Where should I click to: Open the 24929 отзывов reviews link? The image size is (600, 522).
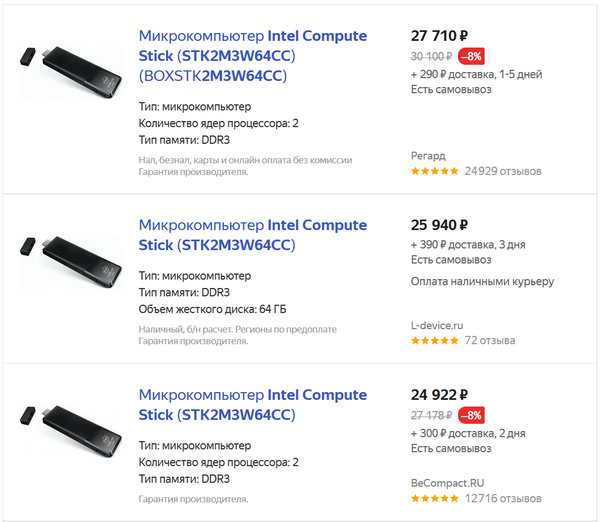coord(503,171)
